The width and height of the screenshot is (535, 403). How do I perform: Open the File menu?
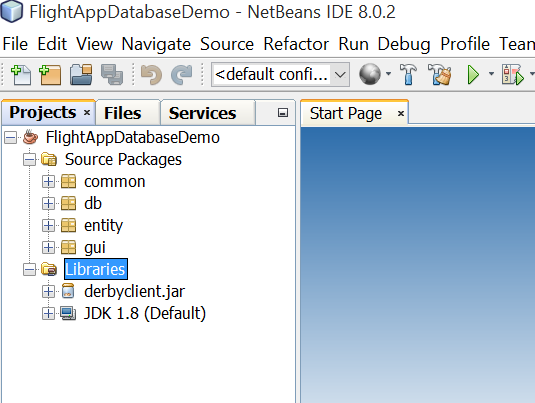[15, 44]
